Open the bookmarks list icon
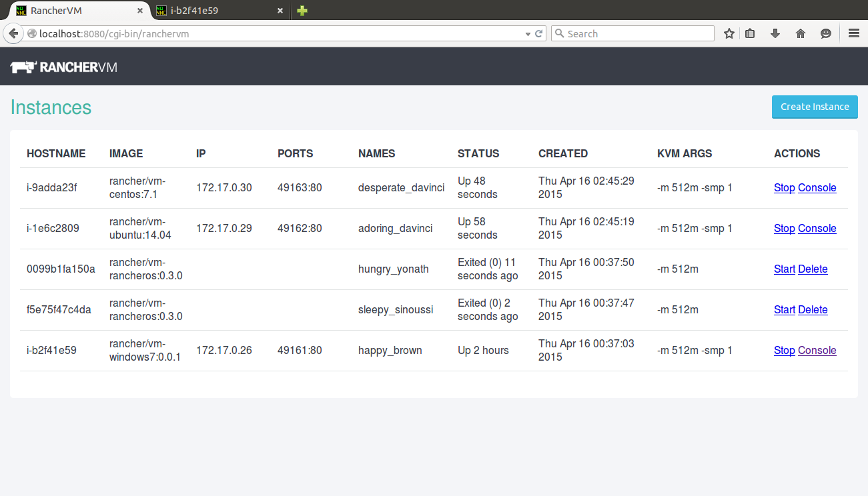Image resolution: width=868 pixels, height=496 pixels. (x=750, y=33)
